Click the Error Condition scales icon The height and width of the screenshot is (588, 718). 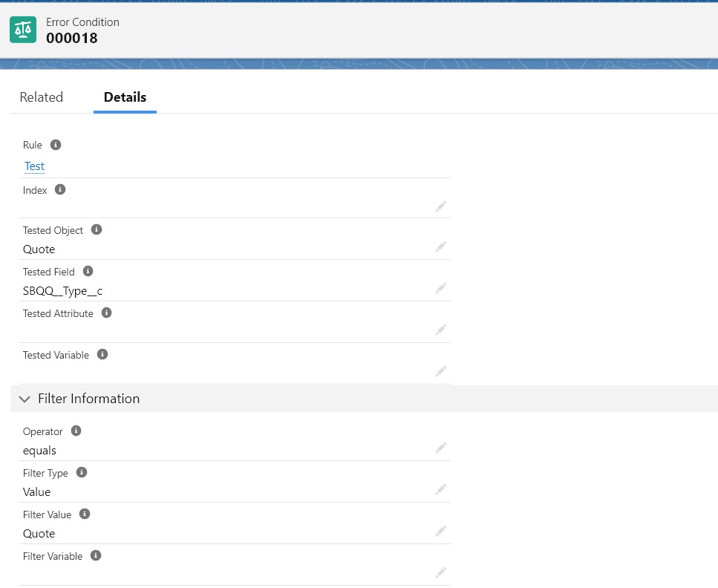coord(23,30)
